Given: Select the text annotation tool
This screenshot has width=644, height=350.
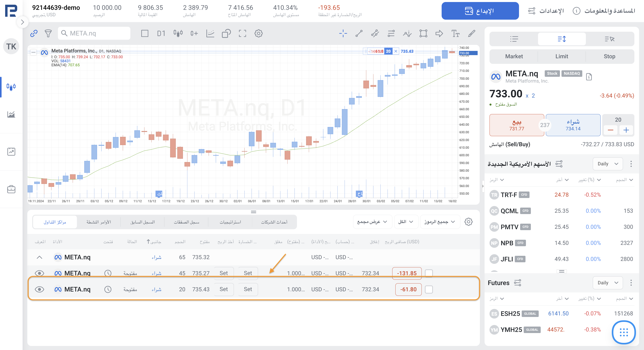Looking at the screenshot, I should 455,33.
